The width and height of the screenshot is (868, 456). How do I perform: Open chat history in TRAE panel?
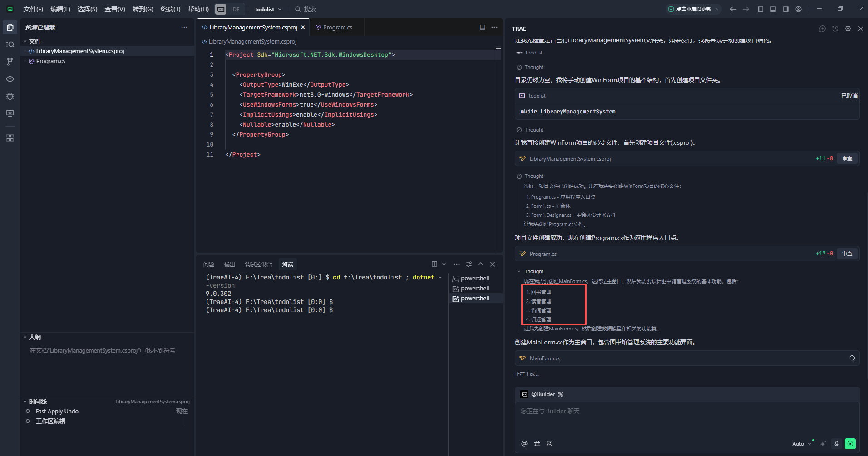[835, 29]
